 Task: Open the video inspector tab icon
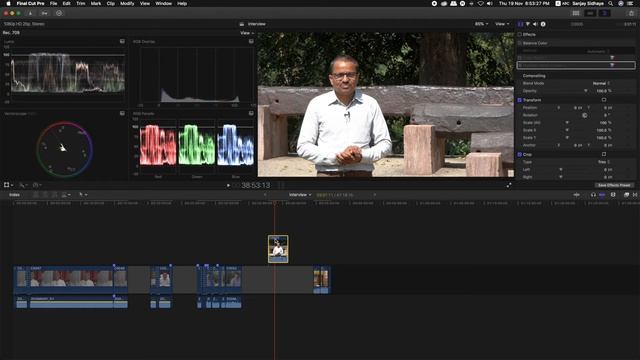520,24
